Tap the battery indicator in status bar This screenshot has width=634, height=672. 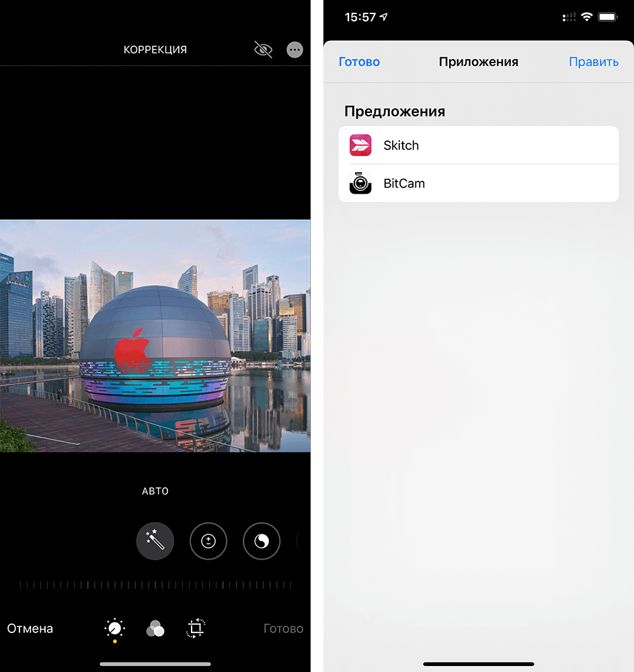[608, 17]
